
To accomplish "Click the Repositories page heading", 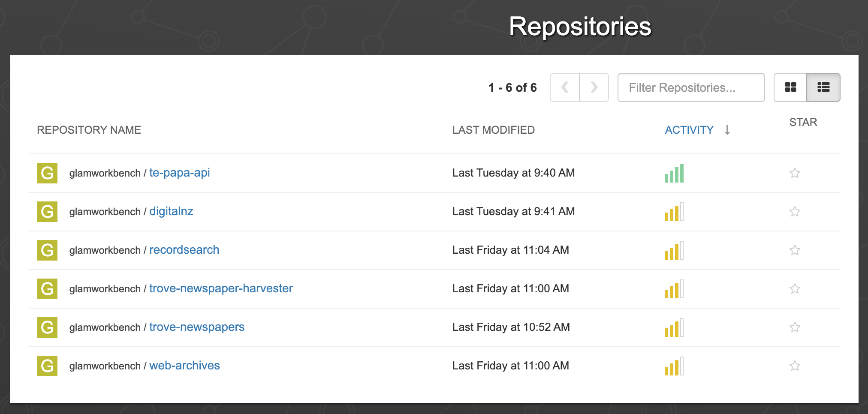I will coord(580,27).
